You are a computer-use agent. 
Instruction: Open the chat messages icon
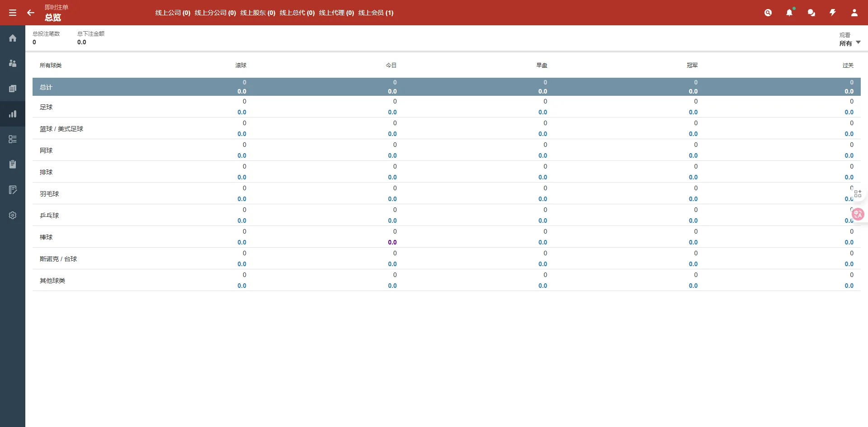[x=811, y=13]
